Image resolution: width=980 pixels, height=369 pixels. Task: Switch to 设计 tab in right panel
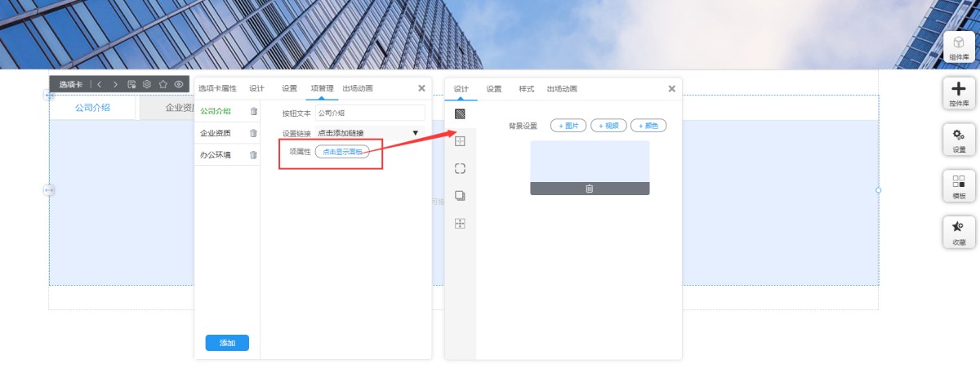(x=461, y=89)
